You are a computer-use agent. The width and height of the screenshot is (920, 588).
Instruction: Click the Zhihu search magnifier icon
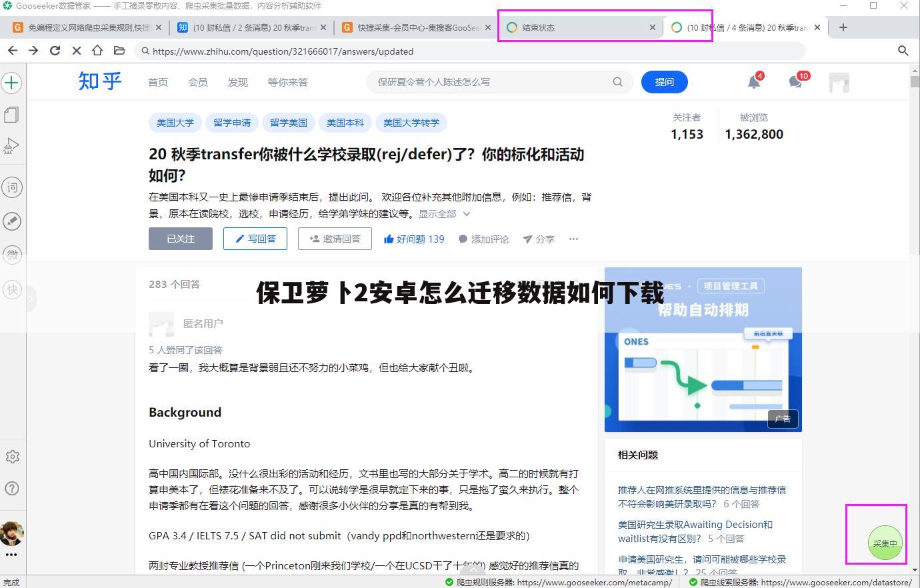click(618, 82)
